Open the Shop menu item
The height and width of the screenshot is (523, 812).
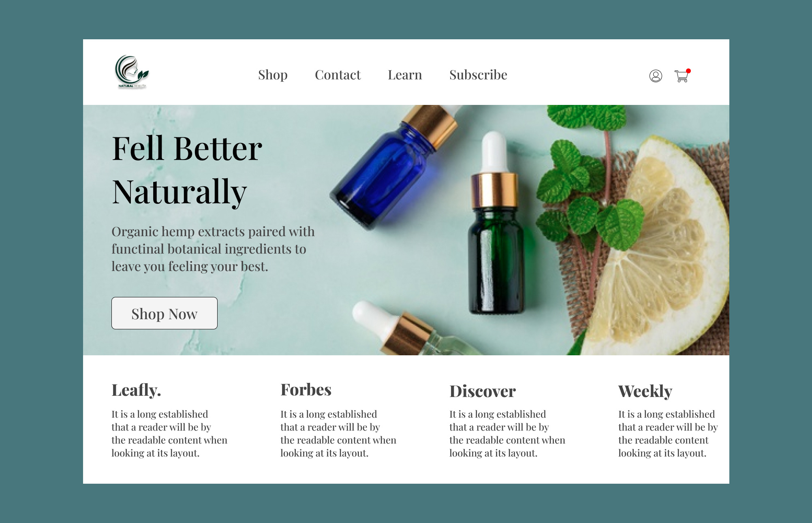(x=273, y=75)
